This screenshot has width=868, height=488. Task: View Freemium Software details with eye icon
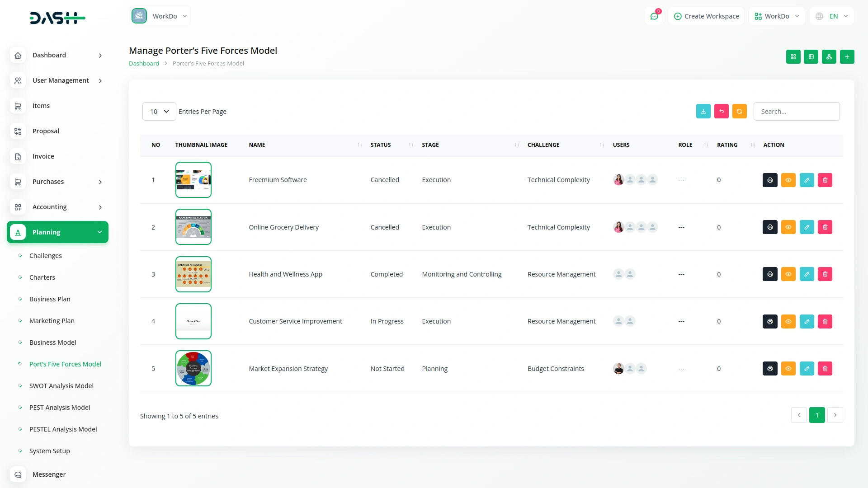788,180
